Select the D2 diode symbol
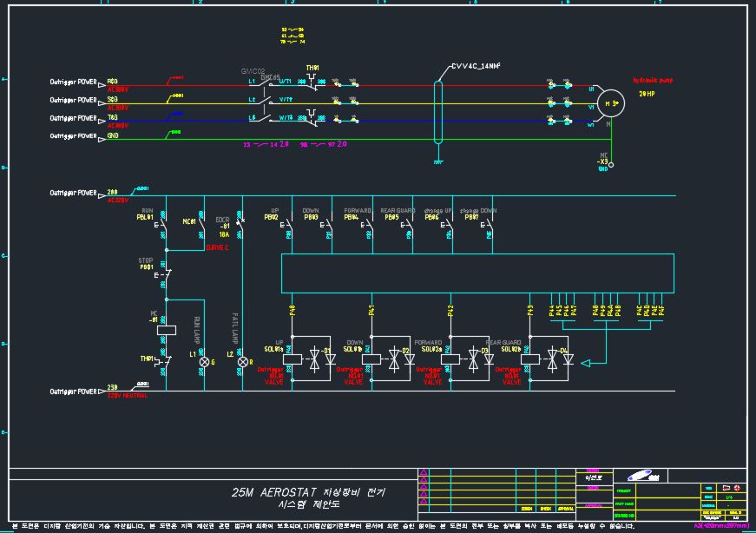This screenshot has width=756, height=533. (410, 359)
